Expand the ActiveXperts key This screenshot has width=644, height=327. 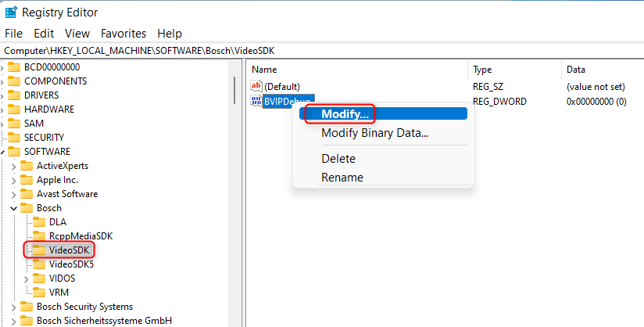click(x=13, y=166)
